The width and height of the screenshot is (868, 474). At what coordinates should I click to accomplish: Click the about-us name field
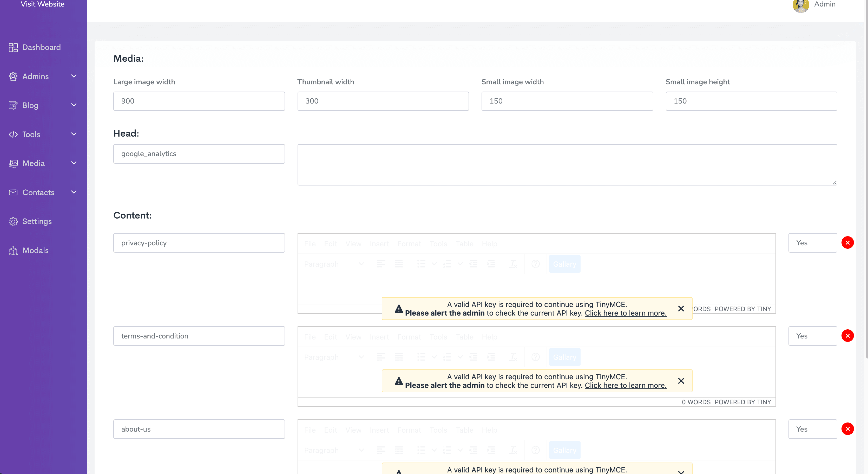click(x=199, y=429)
